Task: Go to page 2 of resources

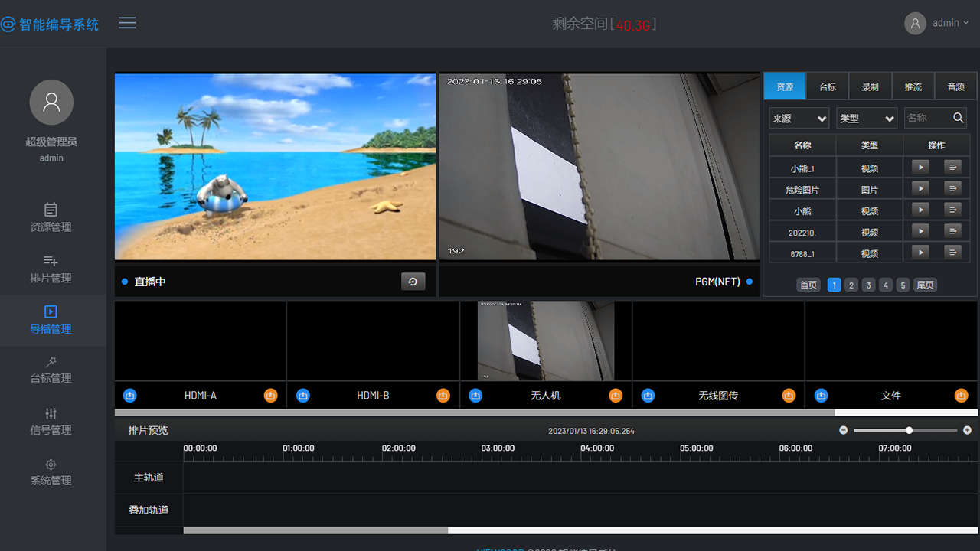Action: click(851, 285)
